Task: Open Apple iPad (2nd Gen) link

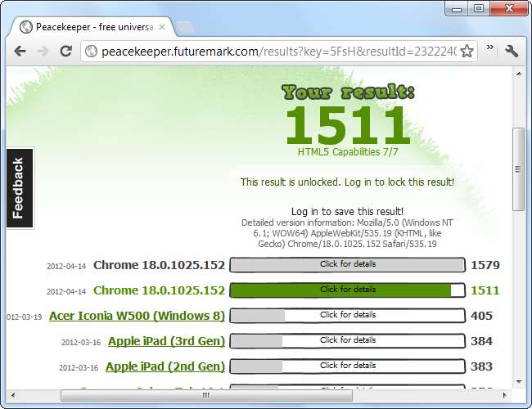Action: tap(165, 366)
